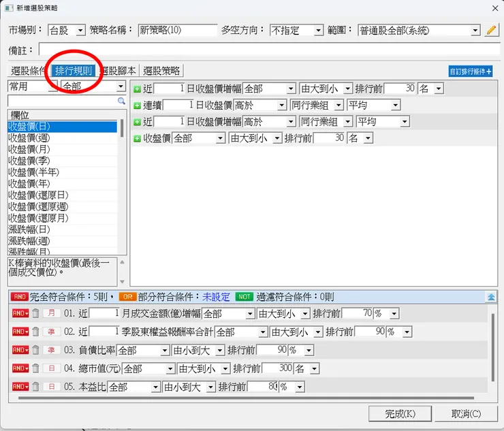
Task: Collapse the conditions panel with the blue arrow
Action: pyautogui.click(x=491, y=297)
